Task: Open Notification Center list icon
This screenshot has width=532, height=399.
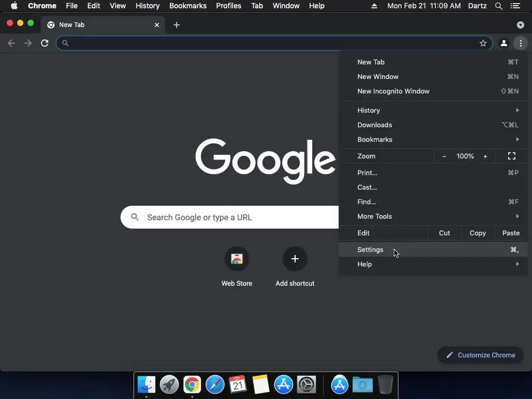Action: click(x=515, y=6)
